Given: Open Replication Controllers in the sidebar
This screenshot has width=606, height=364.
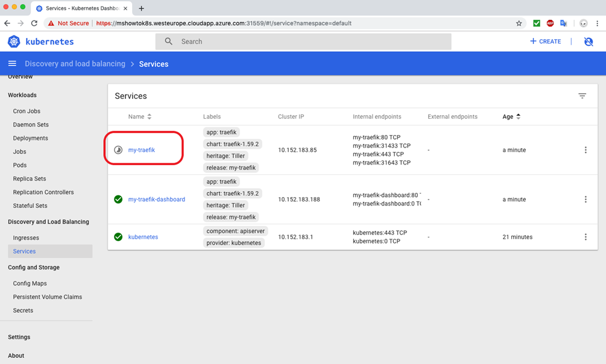Looking at the screenshot, I should click(x=43, y=192).
